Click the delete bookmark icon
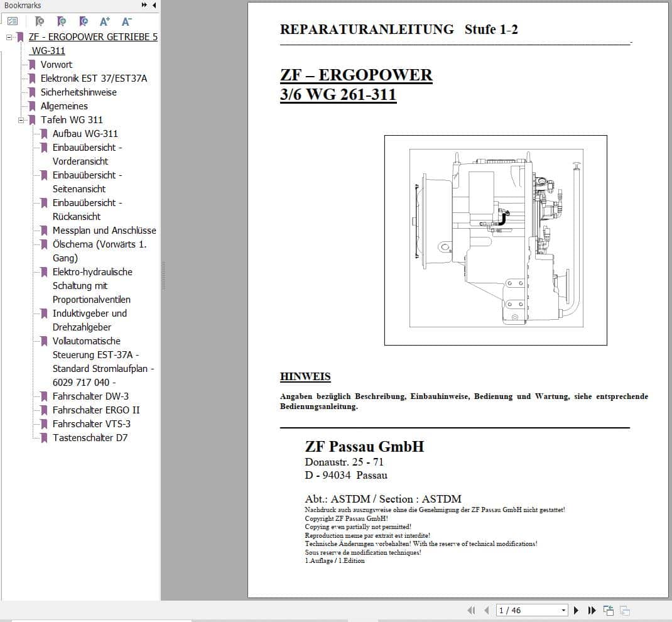The height and width of the screenshot is (622, 672). [39, 21]
